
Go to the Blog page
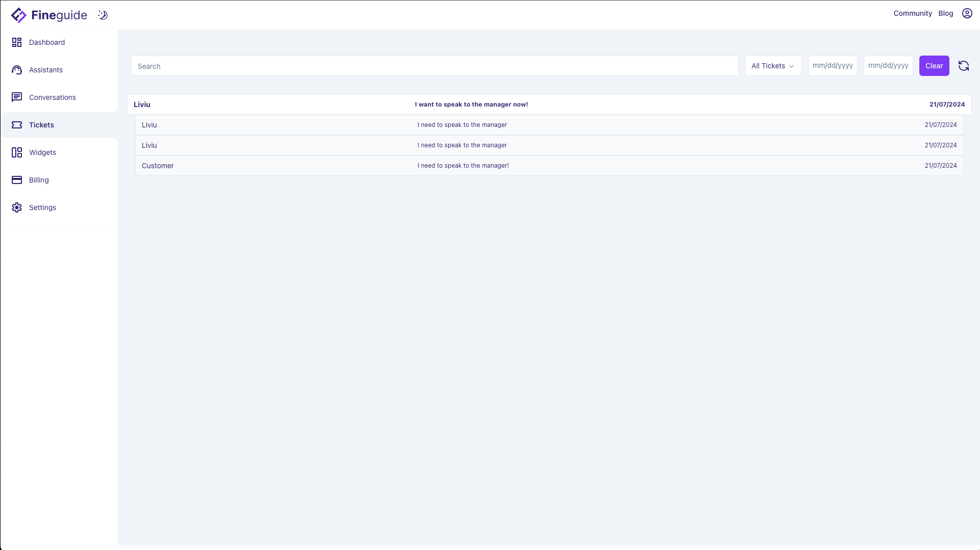point(945,13)
